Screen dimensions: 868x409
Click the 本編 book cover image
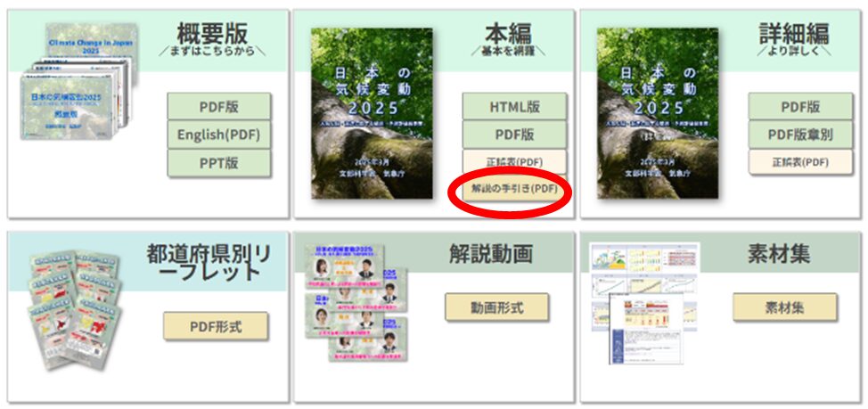coord(372,113)
